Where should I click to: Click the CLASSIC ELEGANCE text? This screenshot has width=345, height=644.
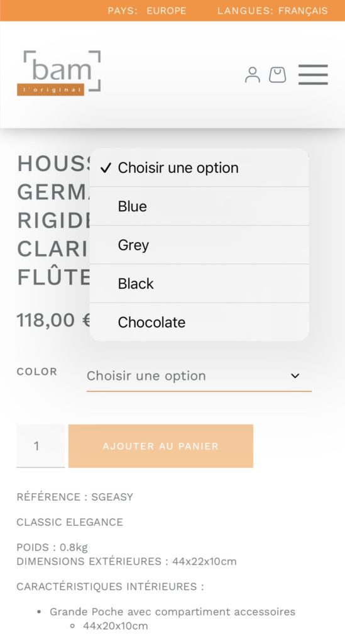(x=70, y=522)
